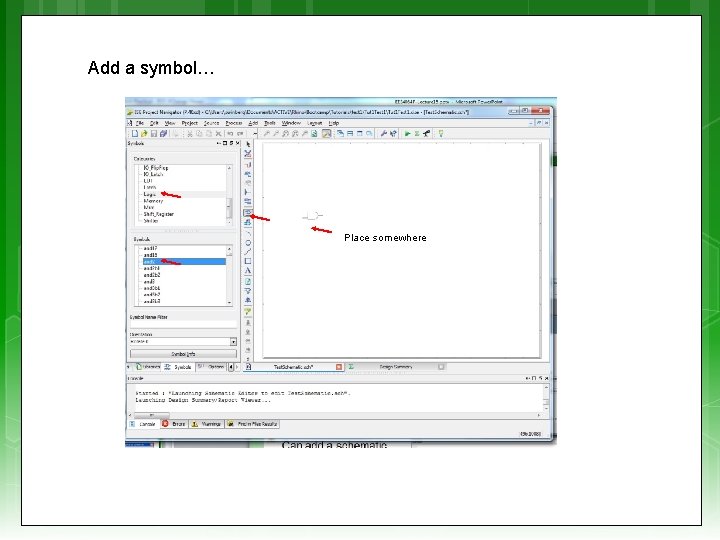Screen dimensions: 720x540
Task: Click the New file icon in toolbar
Action: (x=135, y=134)
